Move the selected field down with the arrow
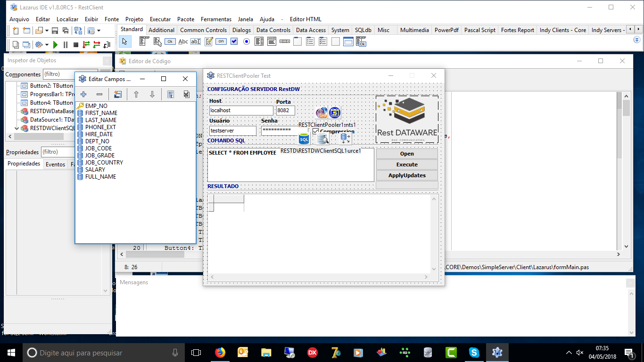 (152, 94)
